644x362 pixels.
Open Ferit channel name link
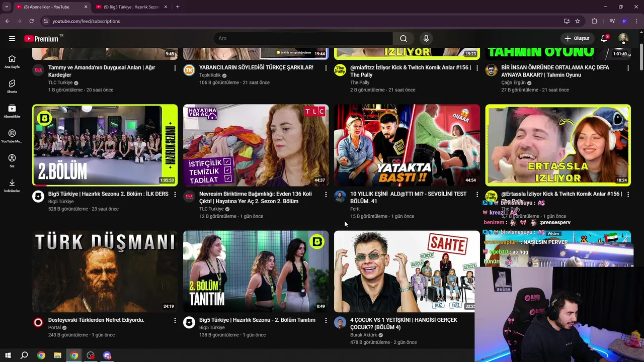(x=355, y=209)
